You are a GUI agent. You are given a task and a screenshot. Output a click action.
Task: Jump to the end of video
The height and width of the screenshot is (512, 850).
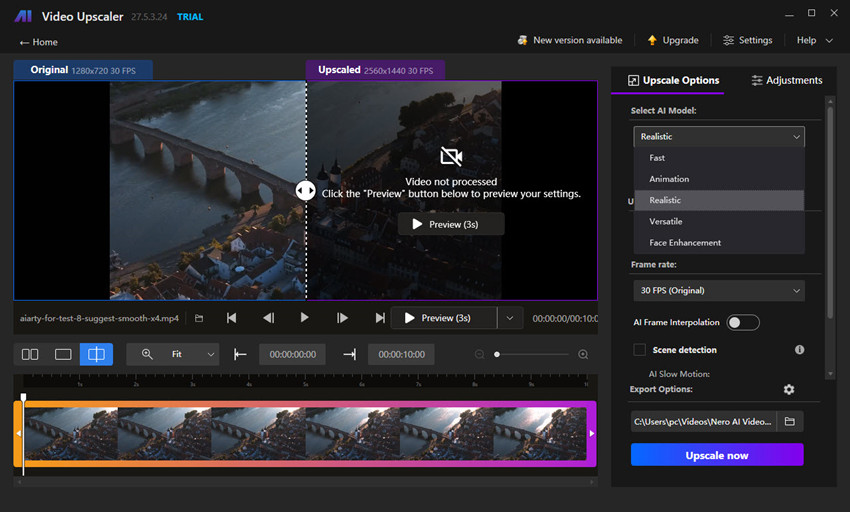pyautogui.click(x=380, y=318)
